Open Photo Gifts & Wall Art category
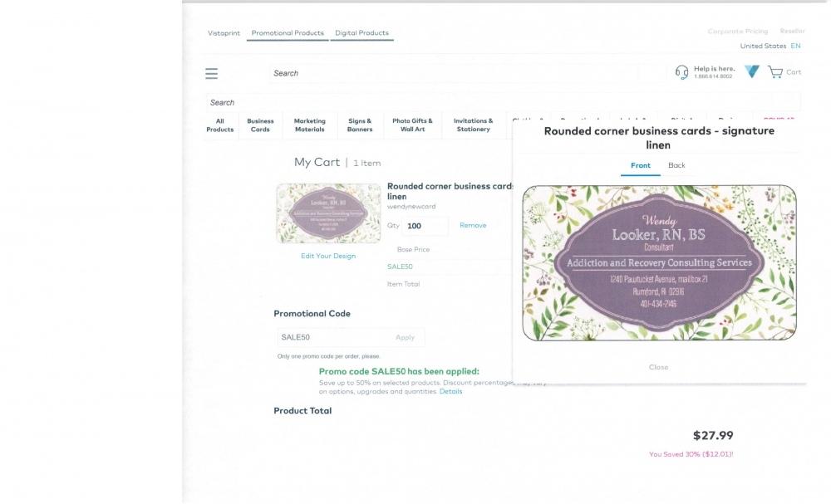This screenshot has height=504, width=831. click(x=412, y=125)
